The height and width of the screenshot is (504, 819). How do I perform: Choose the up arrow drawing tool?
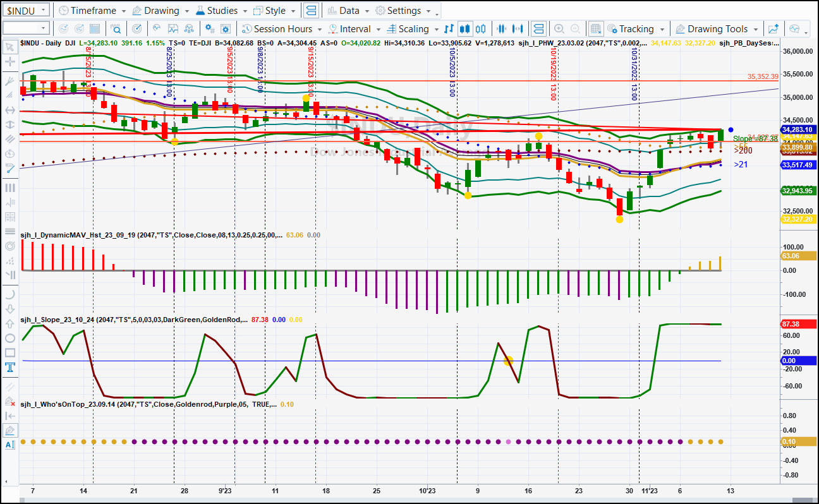pyautogui.click(x=9, y=323)
